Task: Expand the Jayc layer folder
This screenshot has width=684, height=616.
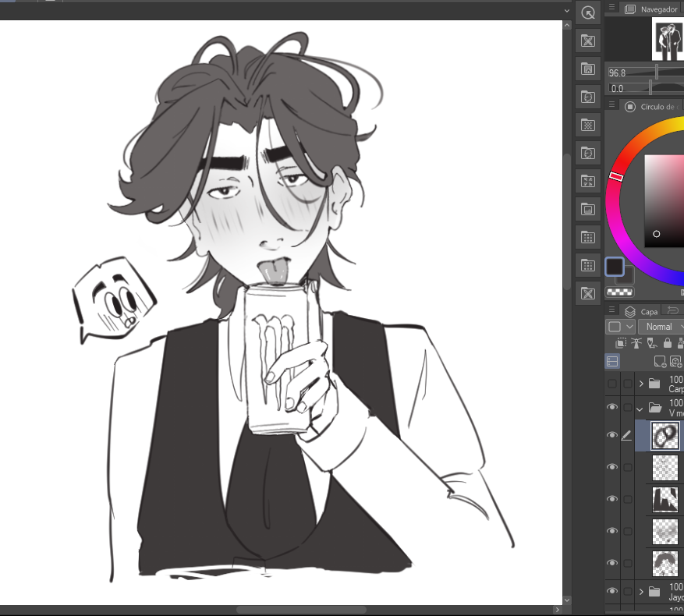Action: (x=641, y=592)
